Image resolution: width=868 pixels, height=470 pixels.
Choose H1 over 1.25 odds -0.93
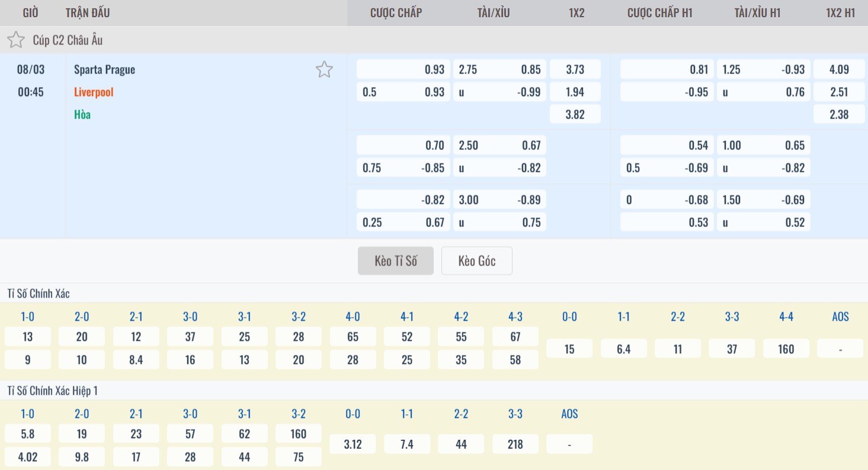763,69
